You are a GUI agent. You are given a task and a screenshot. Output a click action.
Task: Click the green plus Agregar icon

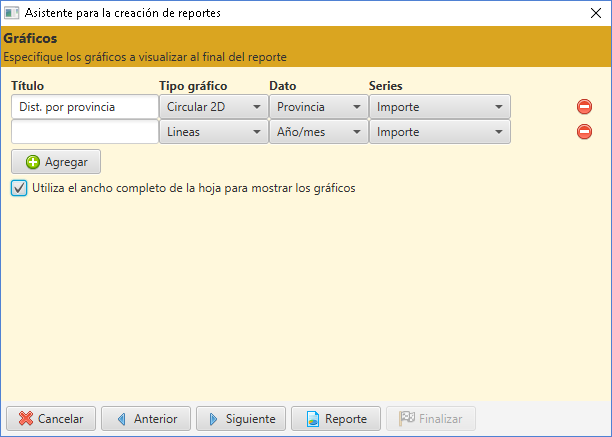pyautogui.click(x=33, y=162)
